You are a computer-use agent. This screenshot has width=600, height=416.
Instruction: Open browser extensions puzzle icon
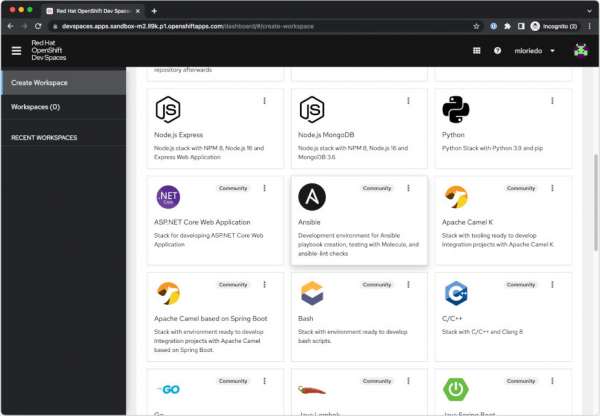[x=507, y=26]
